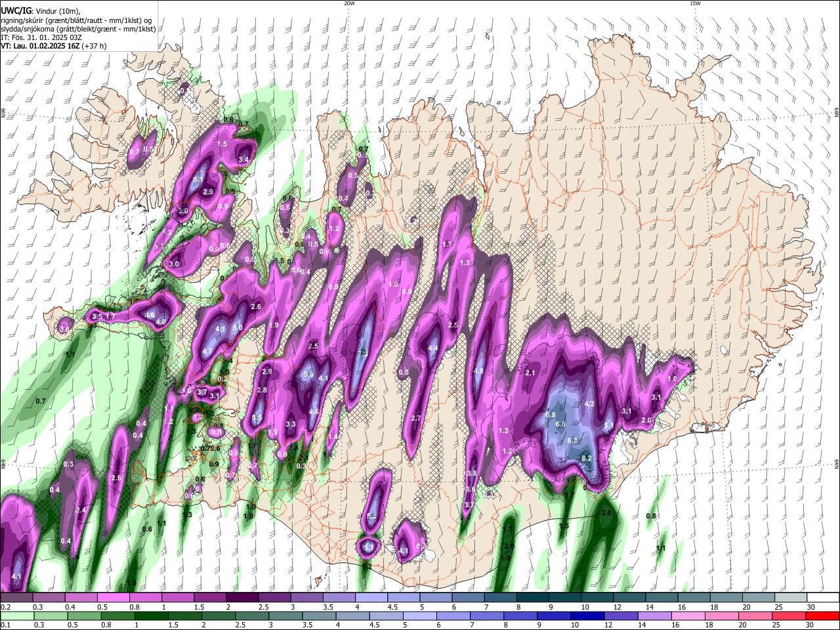Select the snow scale swatch between 6 and 7
Viewport: 840px width, 630px height.
(468, 598)
